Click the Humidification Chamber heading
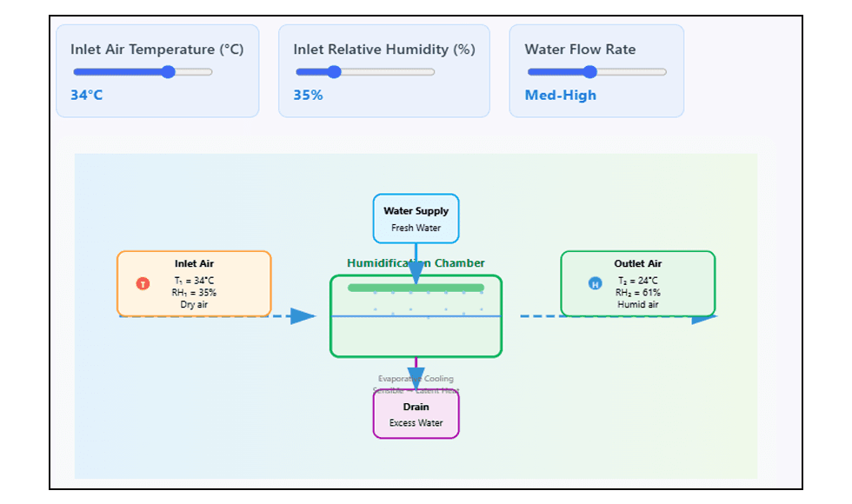This screenshot has width=852, height=504. coord(416,263)
